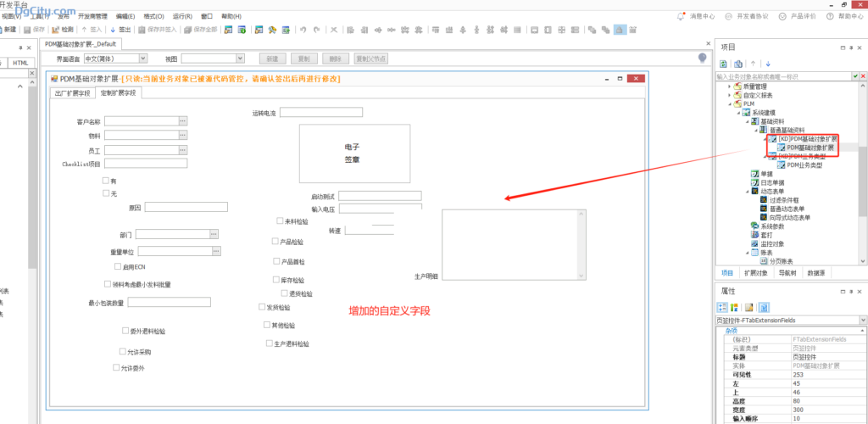This screenshot has width=868, height=424.
Task: Click the categorized view icon in 属性 panel
Action: point(722,307)
